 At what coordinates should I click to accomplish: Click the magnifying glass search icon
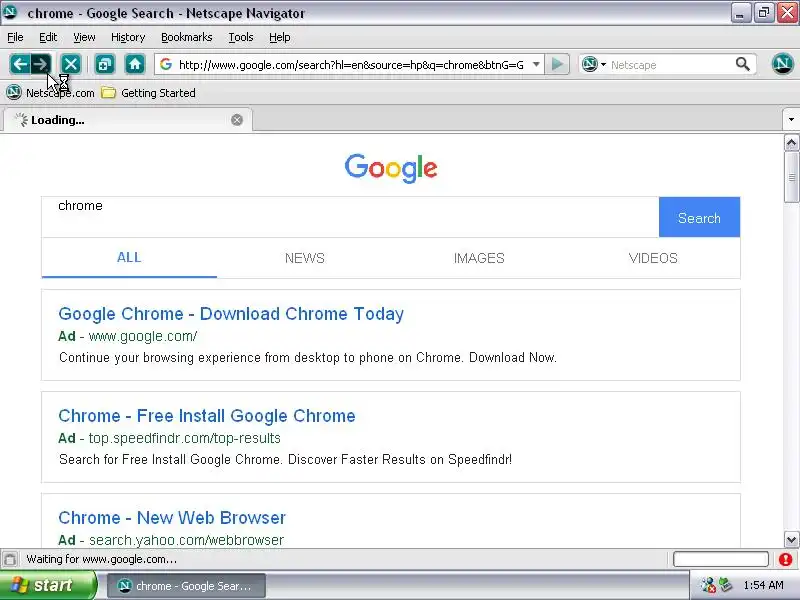pyautogui.click(x=742, y=64)
